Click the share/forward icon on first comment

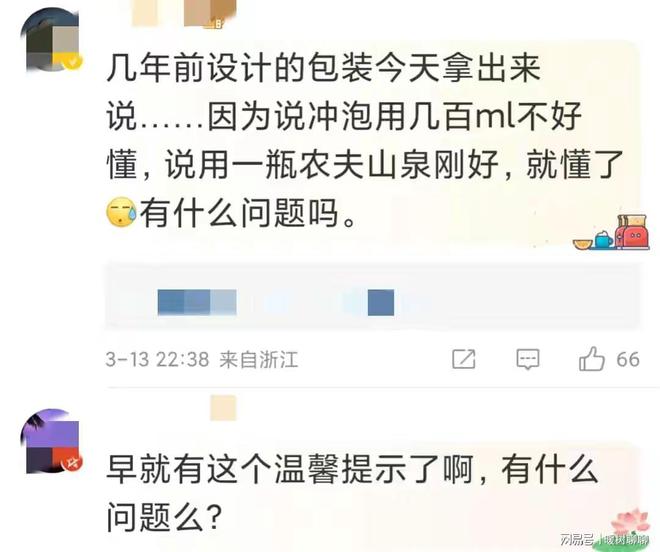point(463,359)
